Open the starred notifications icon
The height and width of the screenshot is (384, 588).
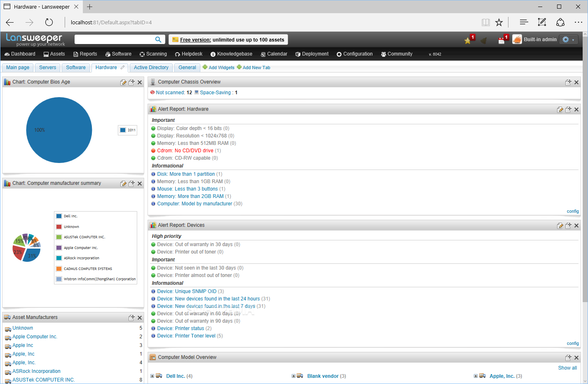(468, 40)
